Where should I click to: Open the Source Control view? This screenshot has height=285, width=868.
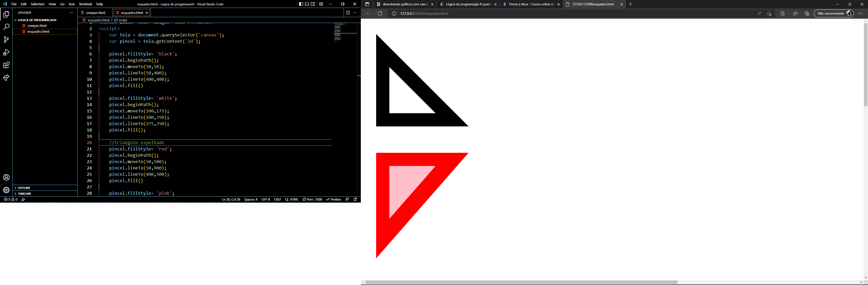[6, 40]
